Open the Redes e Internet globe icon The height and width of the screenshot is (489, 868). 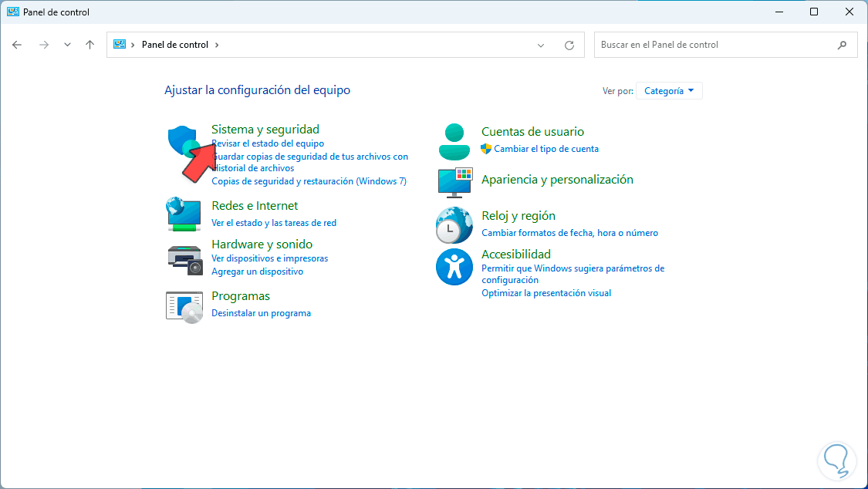pyautogui.click(x=183, y=214)
